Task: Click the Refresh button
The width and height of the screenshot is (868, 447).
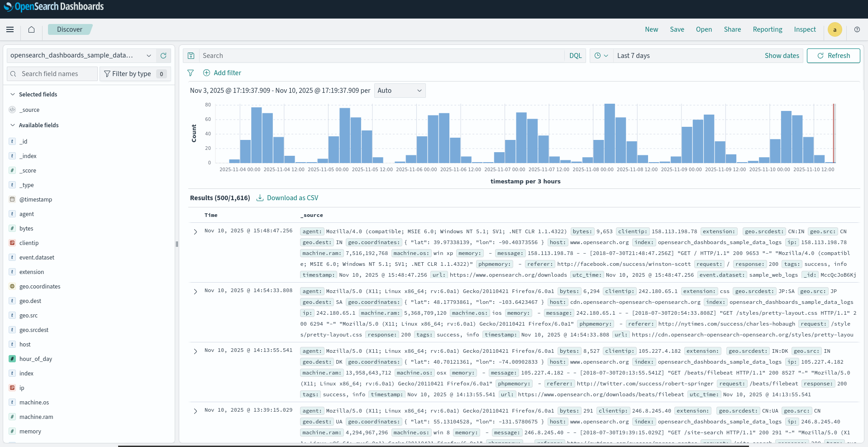Action: click(833, 56)
